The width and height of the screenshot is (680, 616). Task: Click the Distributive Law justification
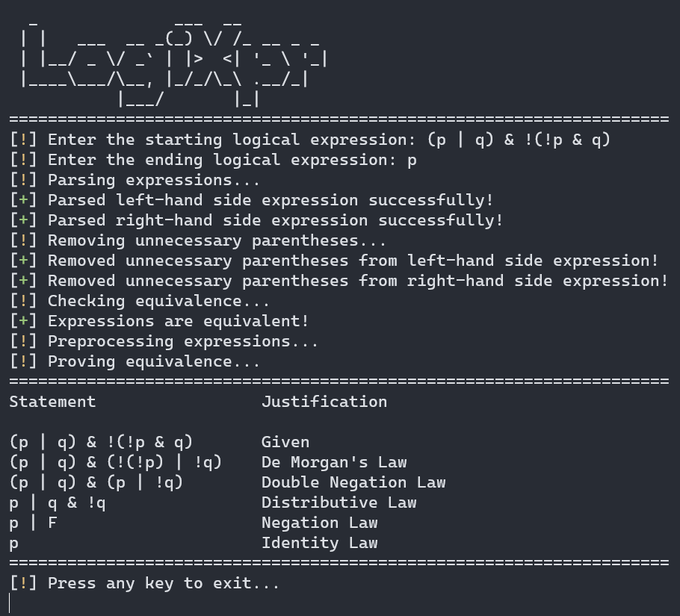coord(339,503)
